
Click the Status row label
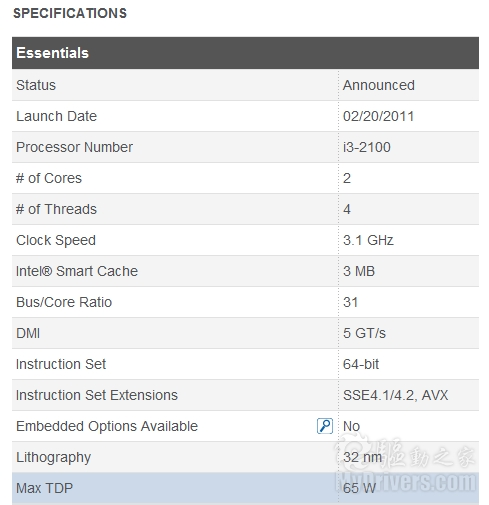pyautogui.click(x=36, y=85)
